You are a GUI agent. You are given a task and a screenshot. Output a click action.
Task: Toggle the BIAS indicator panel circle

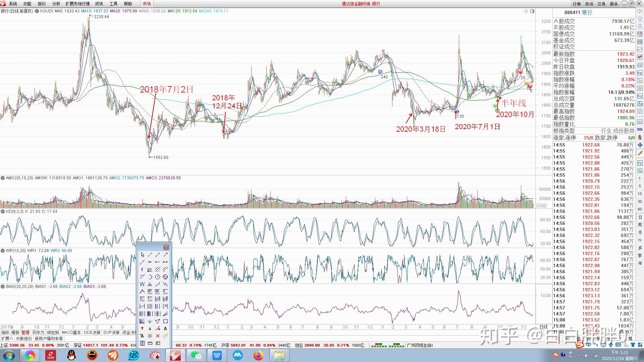[3, 287]
